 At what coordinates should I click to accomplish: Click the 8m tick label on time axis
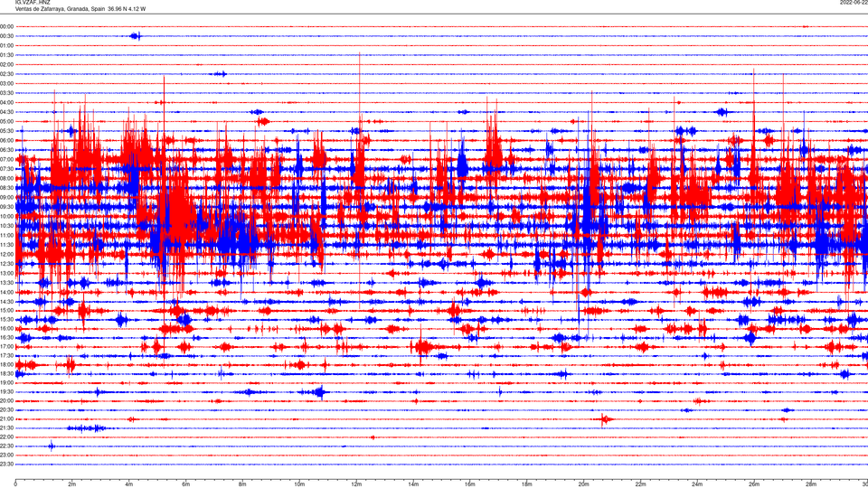click(x=242, y=484)
